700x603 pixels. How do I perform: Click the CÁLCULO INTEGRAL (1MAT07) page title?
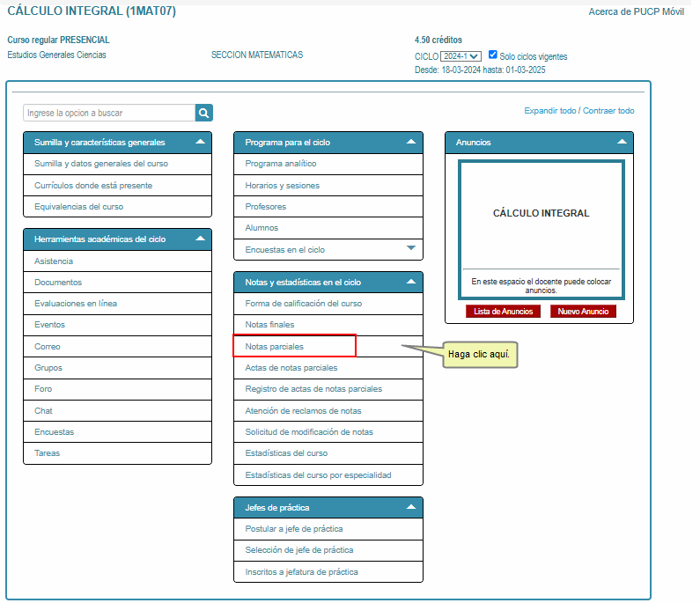pos(92,11)
